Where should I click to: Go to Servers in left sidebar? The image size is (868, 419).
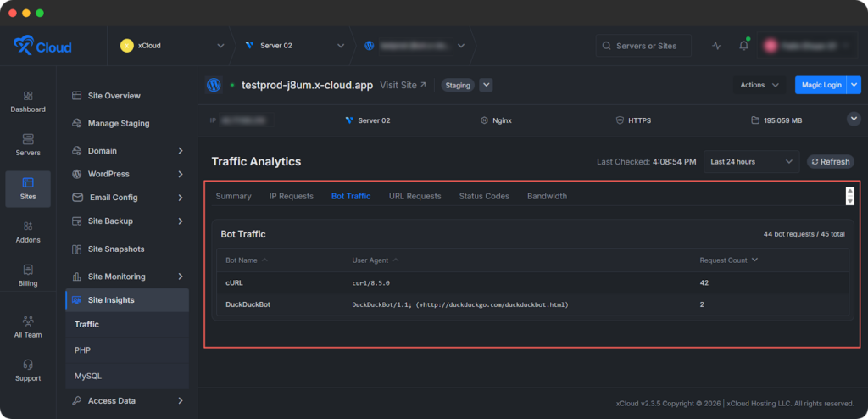[x=28, y=144]
